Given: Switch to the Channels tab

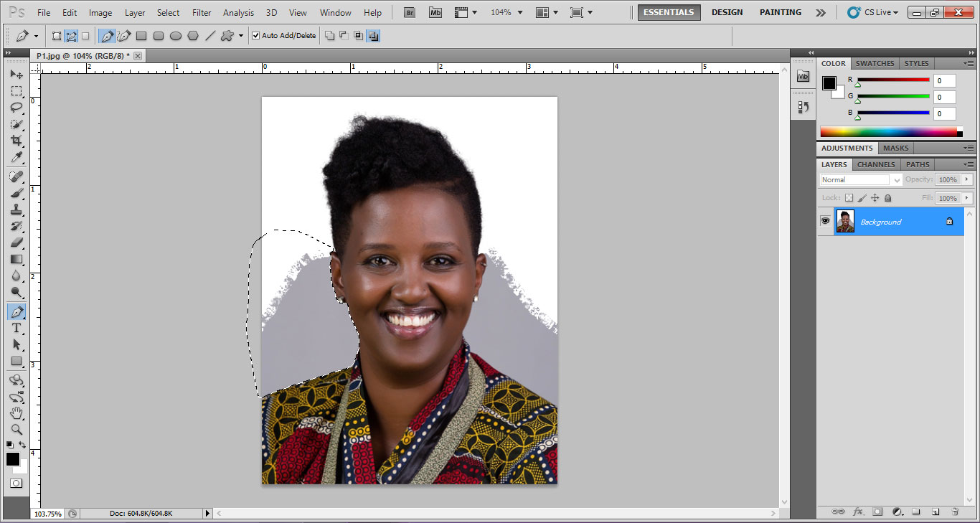Looking at the screenshot, I should pos(876,164).
